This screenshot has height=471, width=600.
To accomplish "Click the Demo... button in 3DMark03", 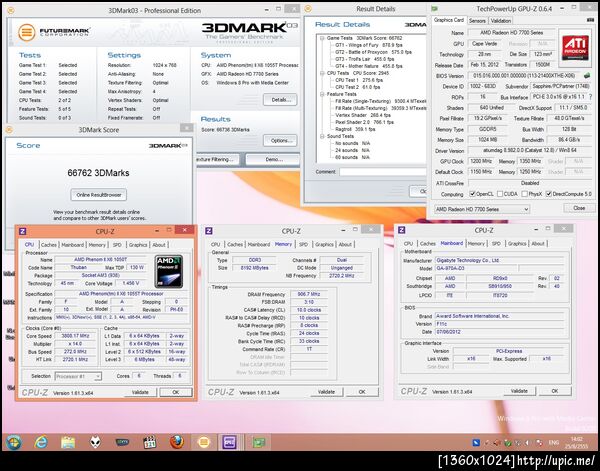I will pos(273,159).
